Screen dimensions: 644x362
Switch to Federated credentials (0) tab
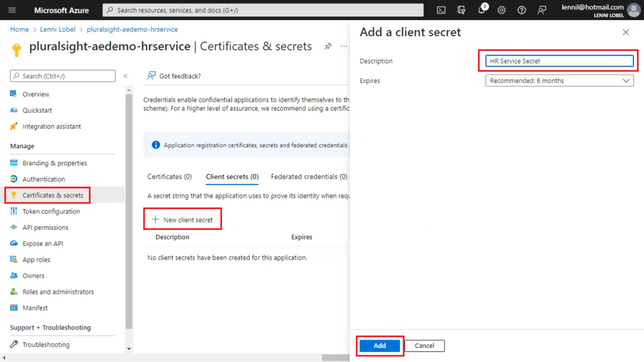[x=309, y=177]
